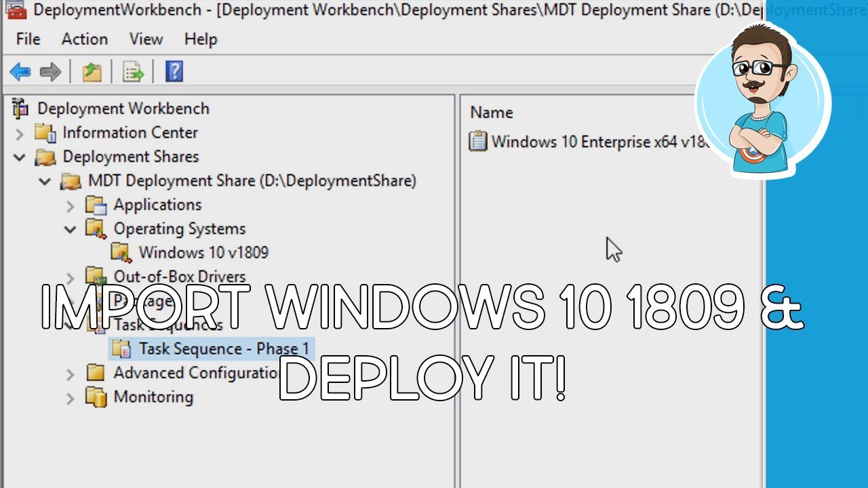The image size is (868, 488).
Task: Expand the Applications node
Action: click(71, 205)
